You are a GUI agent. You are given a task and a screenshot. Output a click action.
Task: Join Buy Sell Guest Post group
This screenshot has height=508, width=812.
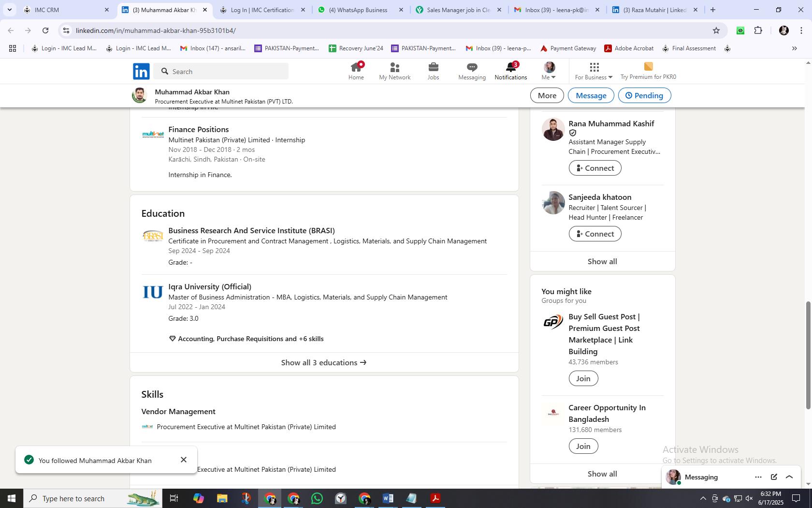click(x=583, y=378)
